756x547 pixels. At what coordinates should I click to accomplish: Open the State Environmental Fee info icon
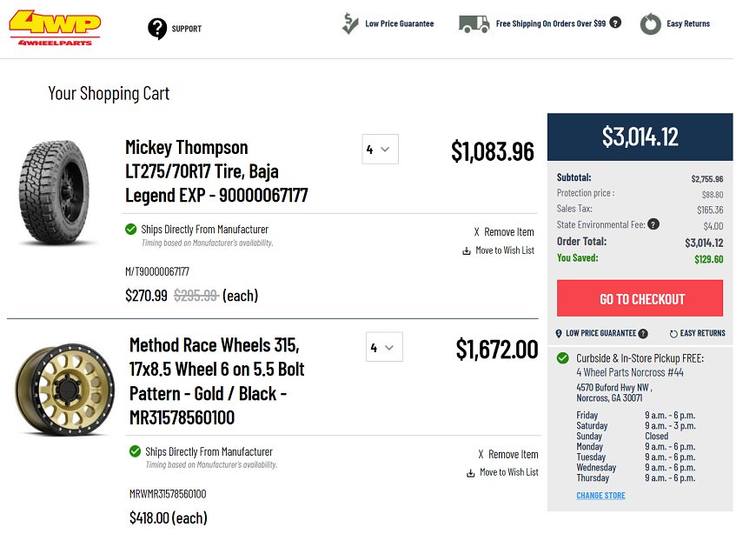tap(653, 224)
